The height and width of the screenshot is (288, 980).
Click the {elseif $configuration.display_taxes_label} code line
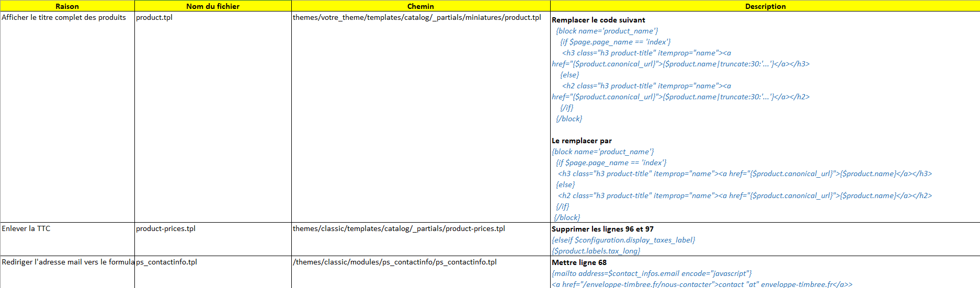pyautogui.click(x=623, y=240)
